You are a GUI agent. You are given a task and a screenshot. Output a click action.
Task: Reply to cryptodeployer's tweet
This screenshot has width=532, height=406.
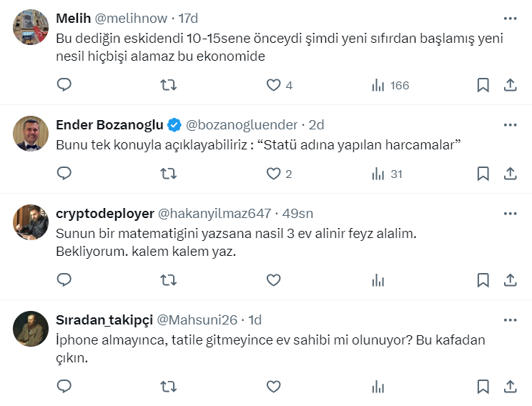[x=64, y=279]
